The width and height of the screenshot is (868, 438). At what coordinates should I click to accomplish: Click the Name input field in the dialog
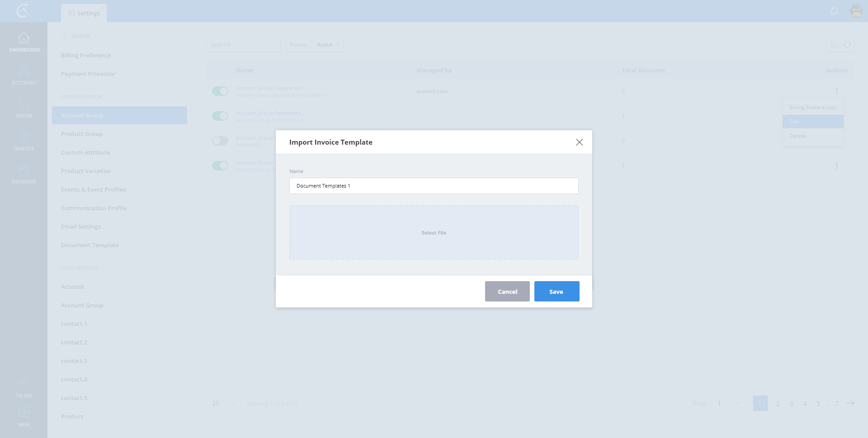click(434, 186)
